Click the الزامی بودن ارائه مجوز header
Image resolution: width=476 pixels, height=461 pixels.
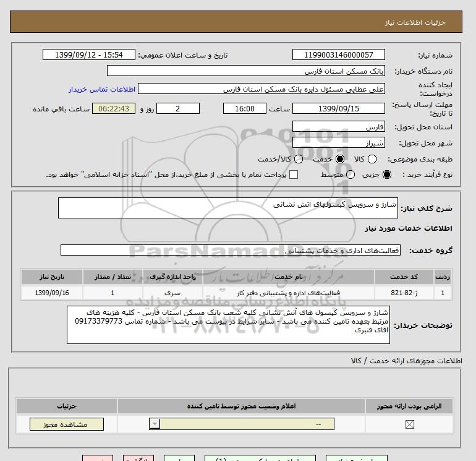(x=409, y=407)
